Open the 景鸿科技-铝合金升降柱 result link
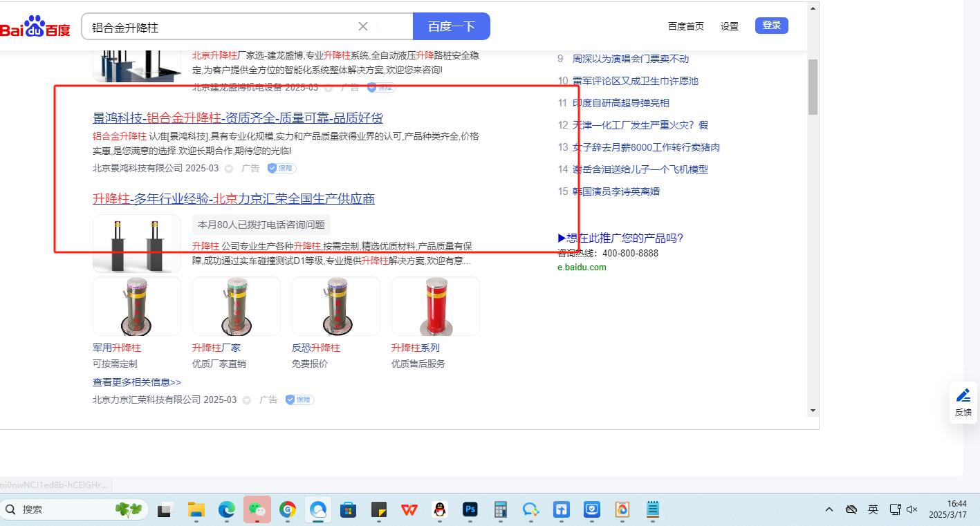This screenshot has width=980, height=526. pyautogui.click(x=238, y=118)
